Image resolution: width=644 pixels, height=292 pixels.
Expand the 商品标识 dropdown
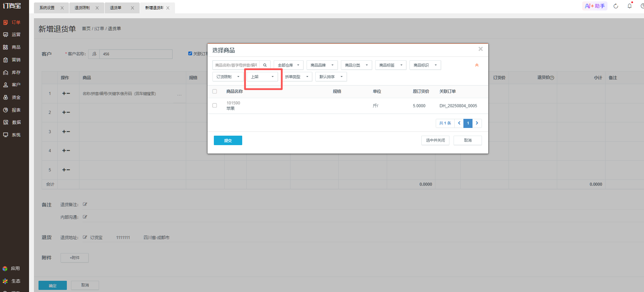point(425,65)
